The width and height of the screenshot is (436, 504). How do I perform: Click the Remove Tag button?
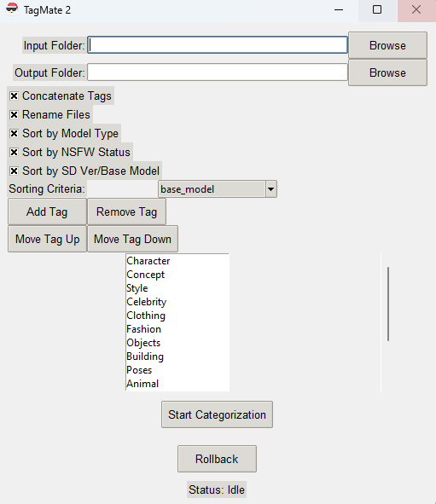coord(126,211)
